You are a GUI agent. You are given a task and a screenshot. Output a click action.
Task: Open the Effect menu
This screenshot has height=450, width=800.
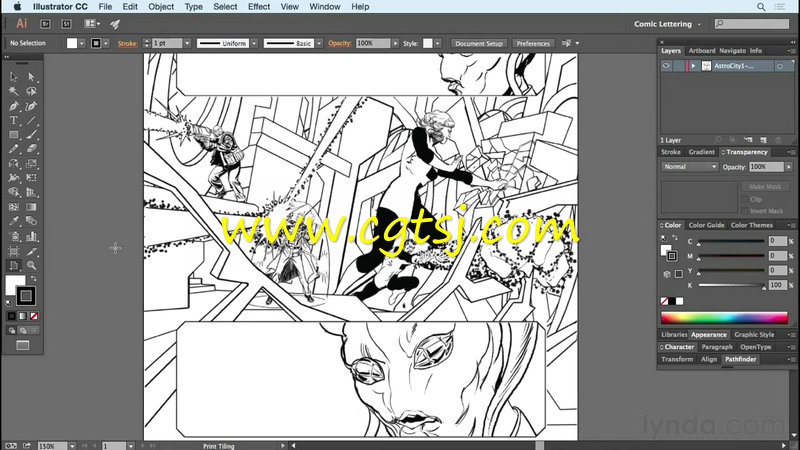point(259,7)
